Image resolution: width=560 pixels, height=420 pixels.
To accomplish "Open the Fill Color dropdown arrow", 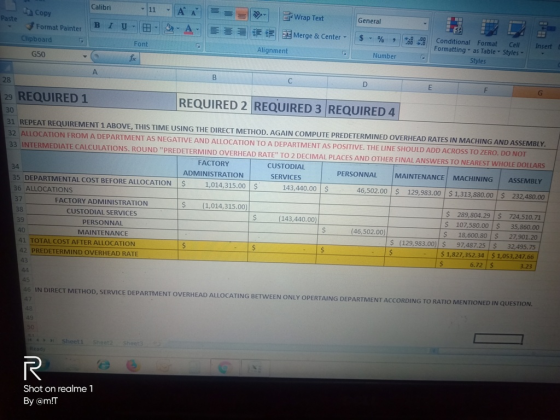I will tap(178, 29).
